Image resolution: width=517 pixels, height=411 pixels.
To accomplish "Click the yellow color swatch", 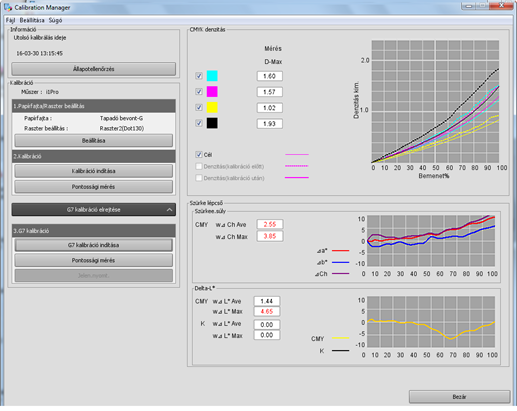I will pyautogui.click(x=212, y=107).
